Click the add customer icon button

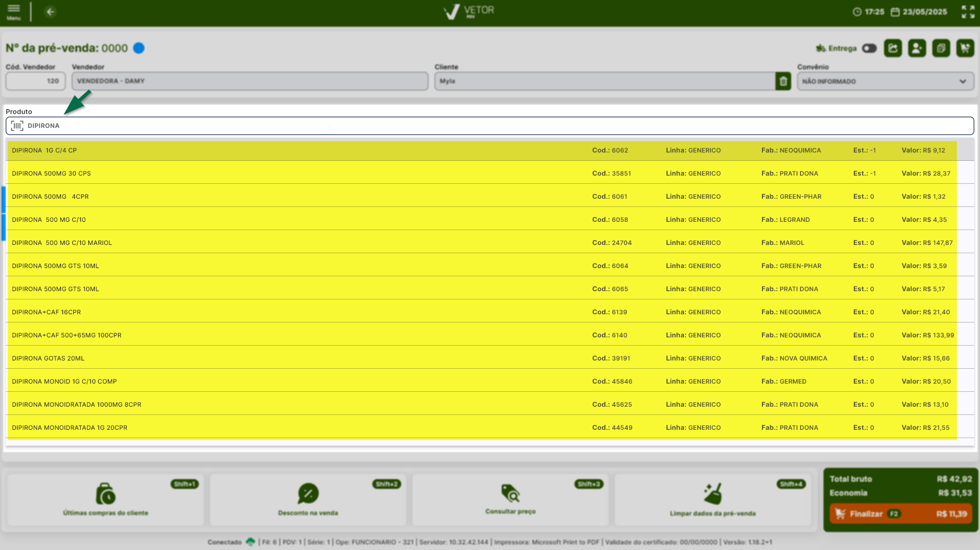pyautogui.click(x=917, y=48)
